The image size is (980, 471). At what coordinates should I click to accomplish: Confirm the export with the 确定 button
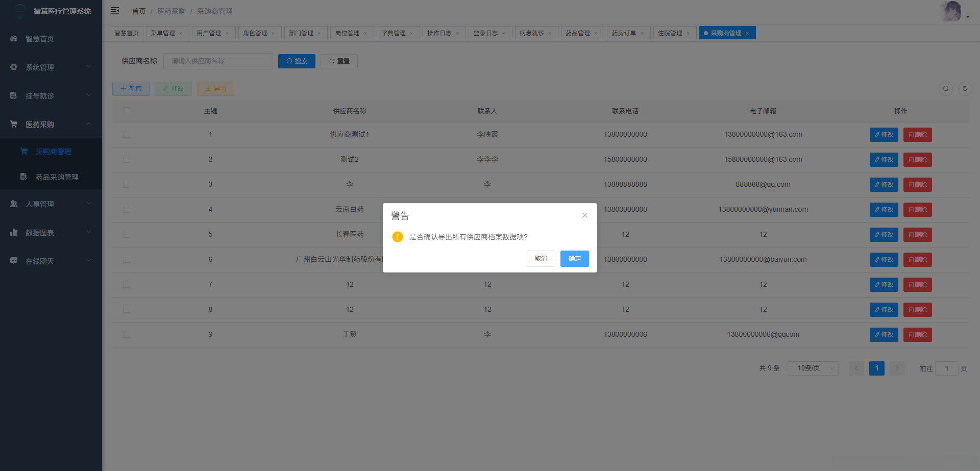pos(574,259)
